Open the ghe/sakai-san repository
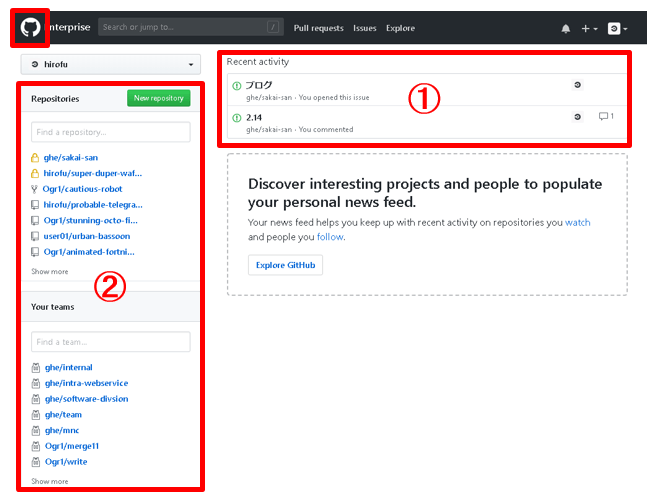Viewport: 659px width, 496px height. click(x=71, y=158)
